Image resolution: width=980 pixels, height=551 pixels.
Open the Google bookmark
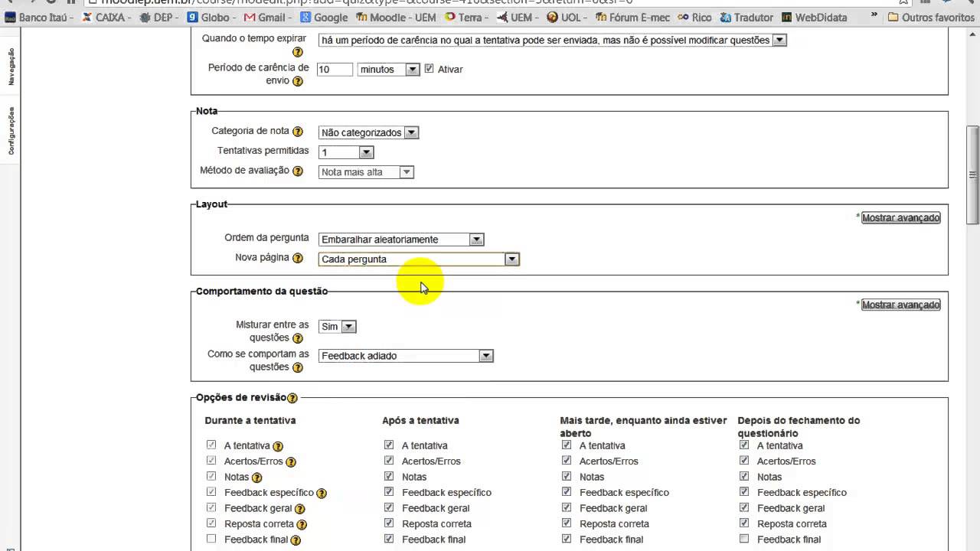click(325, 17)
